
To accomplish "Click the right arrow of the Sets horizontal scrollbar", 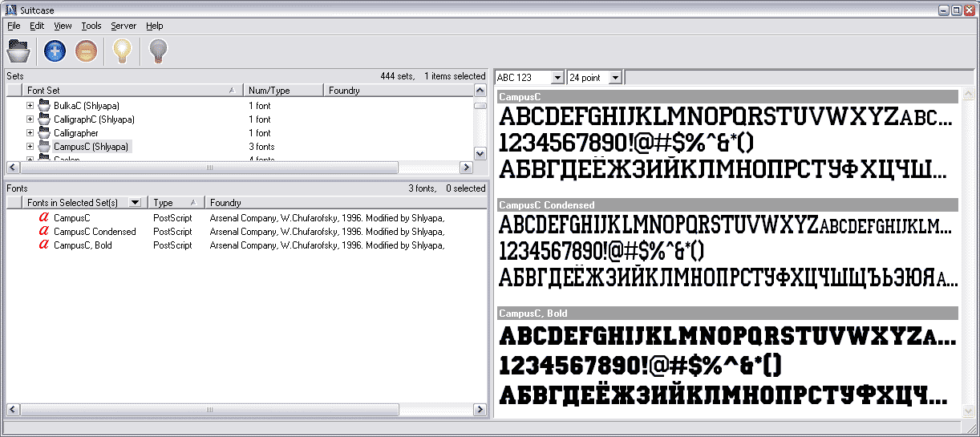I will [x=466, y=168].
